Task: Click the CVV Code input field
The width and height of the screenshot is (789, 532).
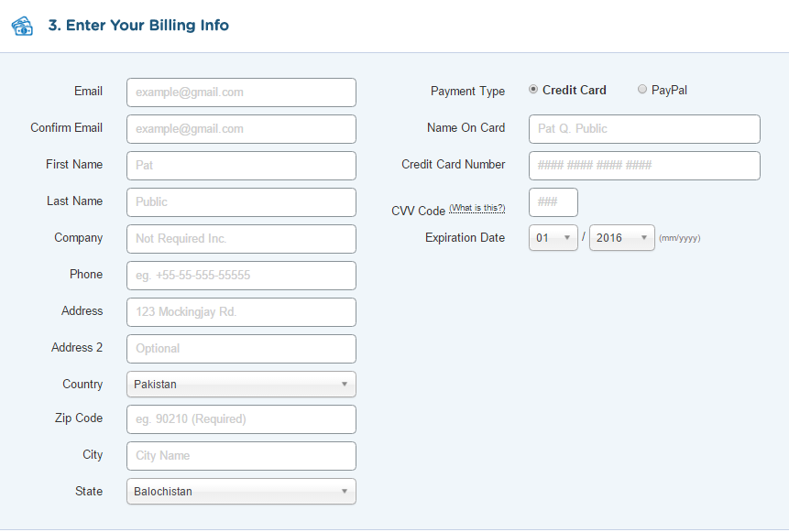Action: coord(553,201)
